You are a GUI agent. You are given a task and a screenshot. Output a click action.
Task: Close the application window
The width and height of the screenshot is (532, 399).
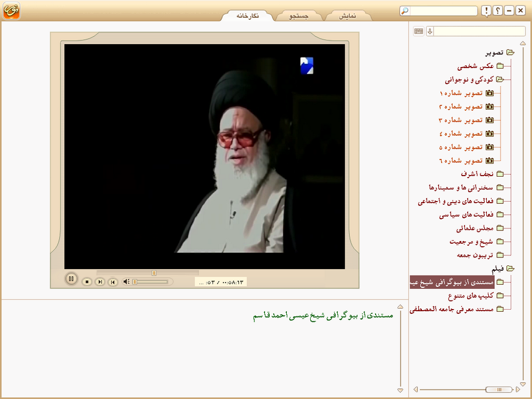pyautogui.click(x=520, y=11)
